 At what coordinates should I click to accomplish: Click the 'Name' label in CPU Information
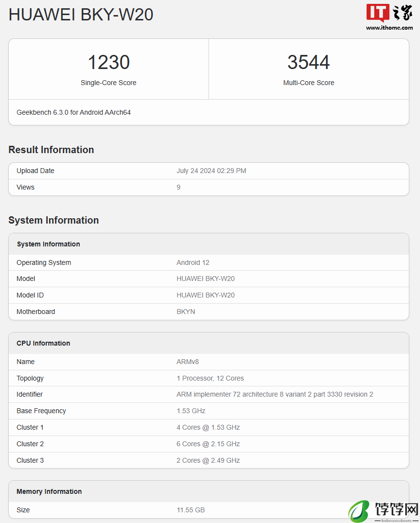point(25,362)
